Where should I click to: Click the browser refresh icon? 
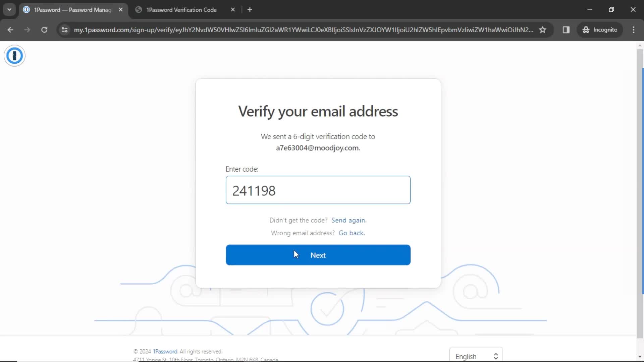[x=44, y=29]
